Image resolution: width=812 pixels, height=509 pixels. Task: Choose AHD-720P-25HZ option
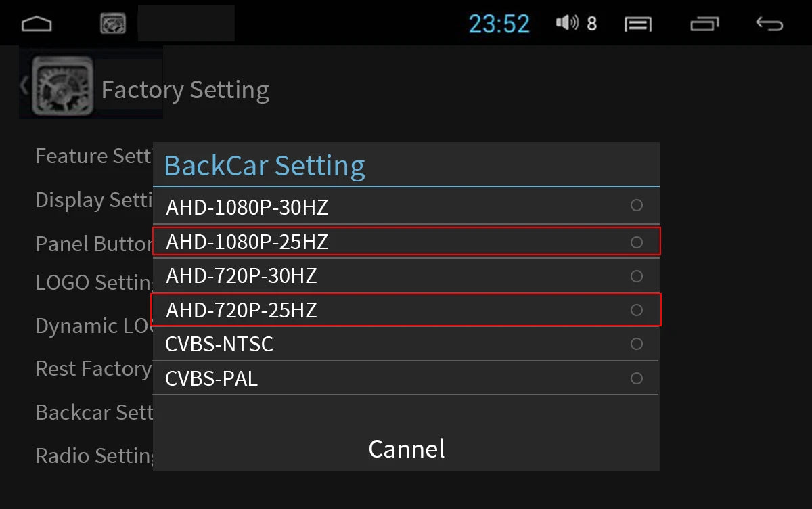[x=406, y=310]
